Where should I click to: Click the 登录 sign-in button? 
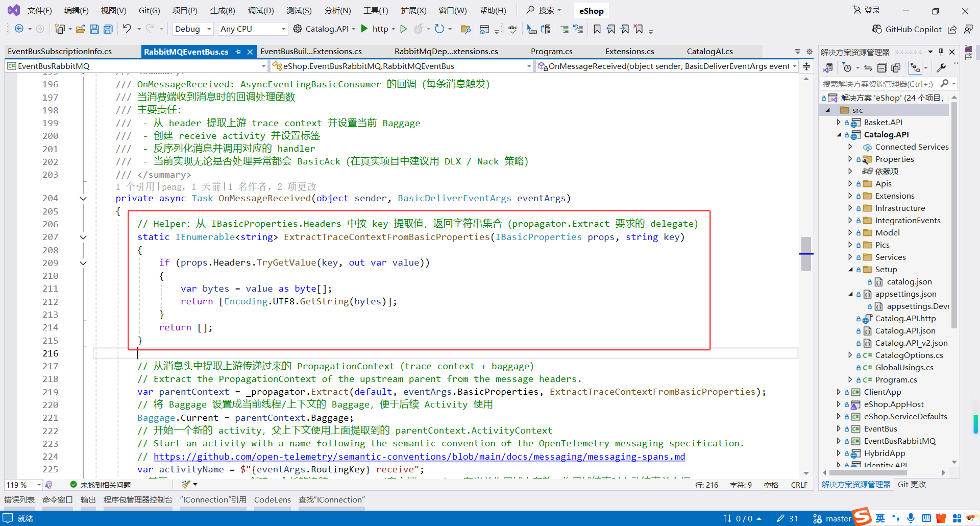coord(871,10)
